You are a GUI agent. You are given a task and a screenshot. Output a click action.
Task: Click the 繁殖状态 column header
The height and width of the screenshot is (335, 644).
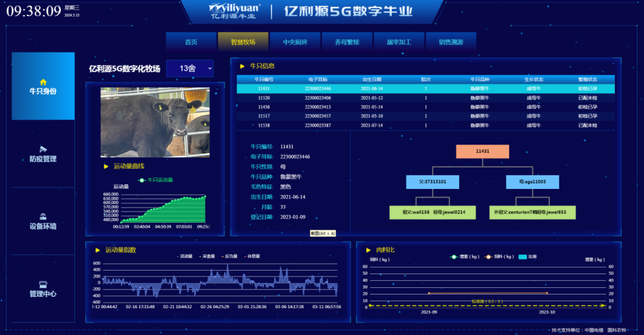(x=588, y=80)
